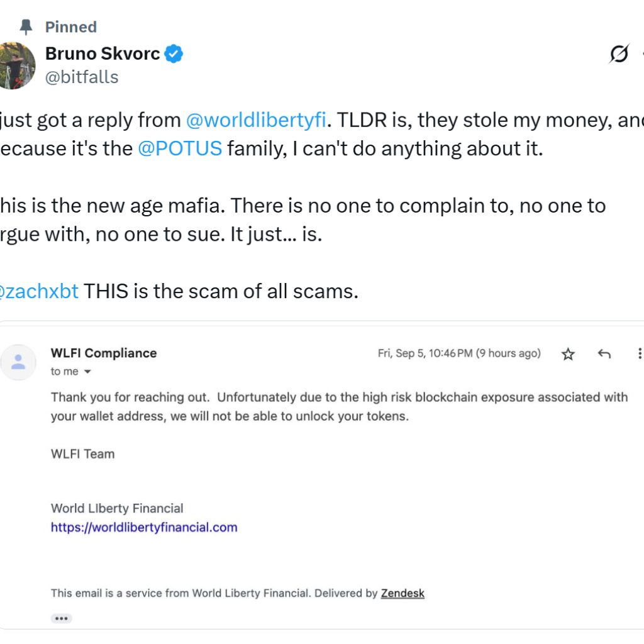Click the WLFI Compliance sender avatar
Screen dimensions: 644x644
pyautogui.click(x=18, y=362)
